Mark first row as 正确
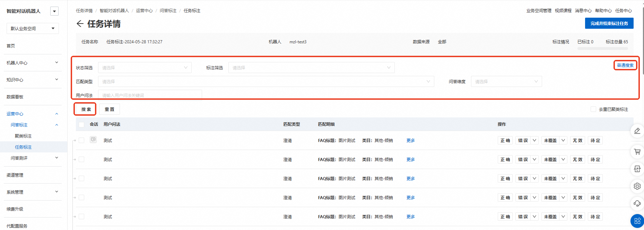The image size is (644, 230). pos(505,140)
